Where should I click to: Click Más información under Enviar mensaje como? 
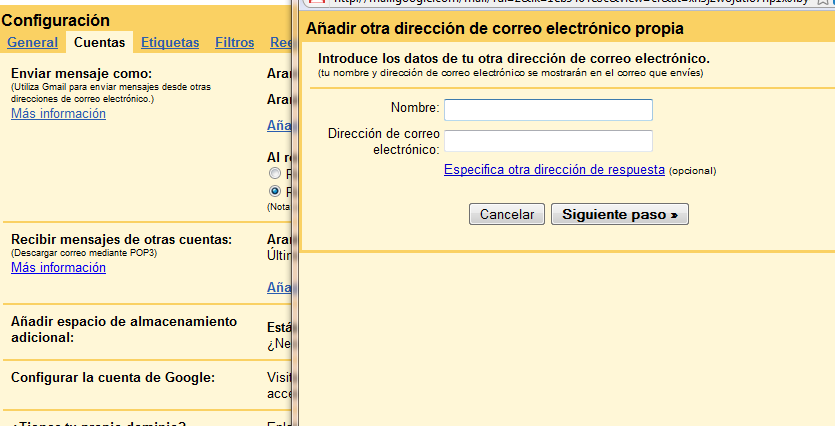tap(58, 114)
